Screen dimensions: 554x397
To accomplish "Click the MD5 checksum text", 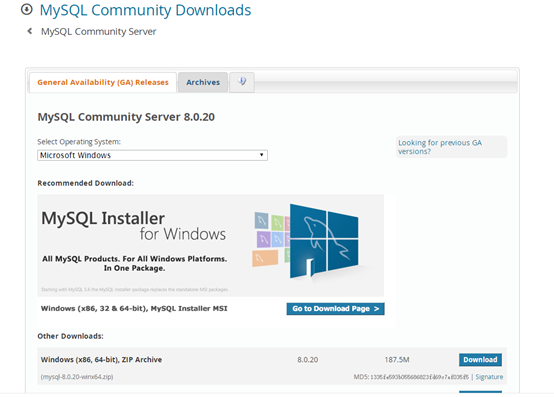I will click(x=411, y=377).
